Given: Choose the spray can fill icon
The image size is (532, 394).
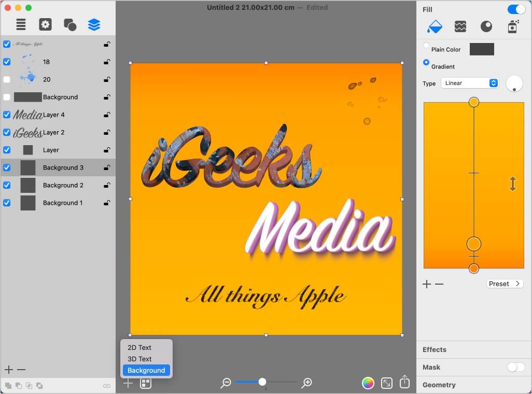Looking at the screenshot, I should [513, 26].
